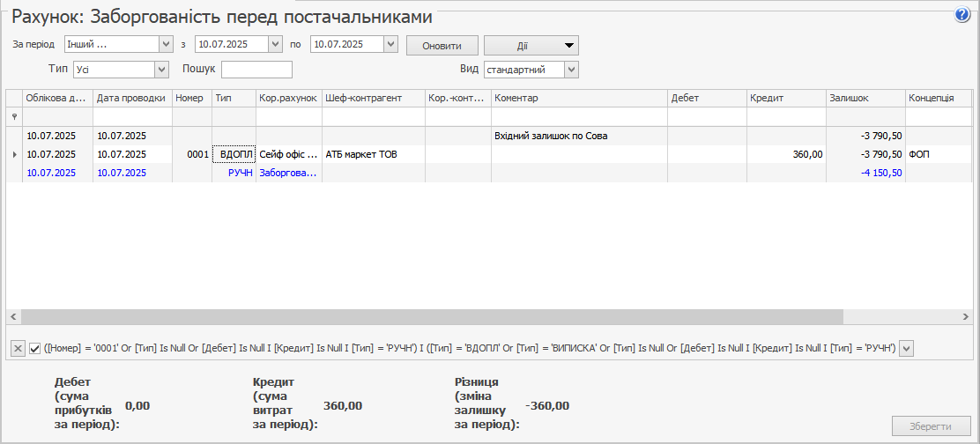Open the 'Тип' dropdown set to 'Усі'
980x444 pixels.
(161, 70)
